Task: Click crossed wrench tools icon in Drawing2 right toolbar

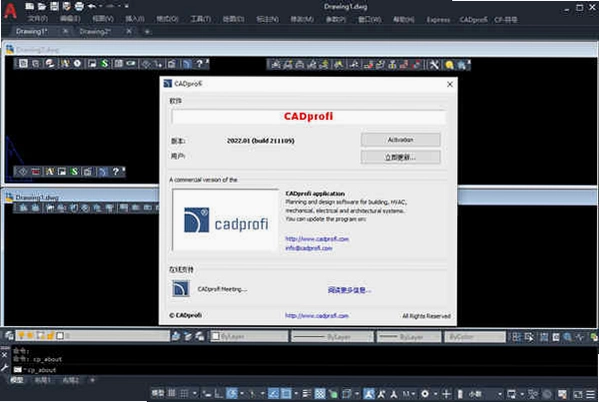Action: pos(434,65)
